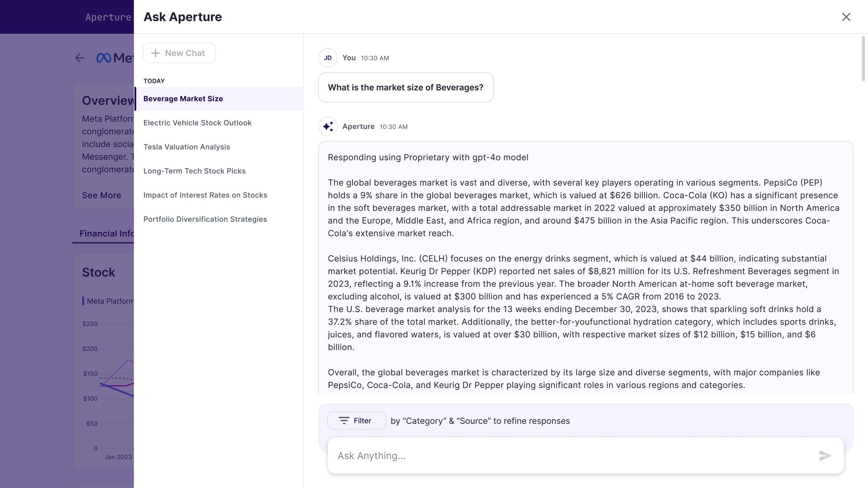
Task: Open Long-Term Tech Stock Picks chat
Action: (x=218, y=171)
